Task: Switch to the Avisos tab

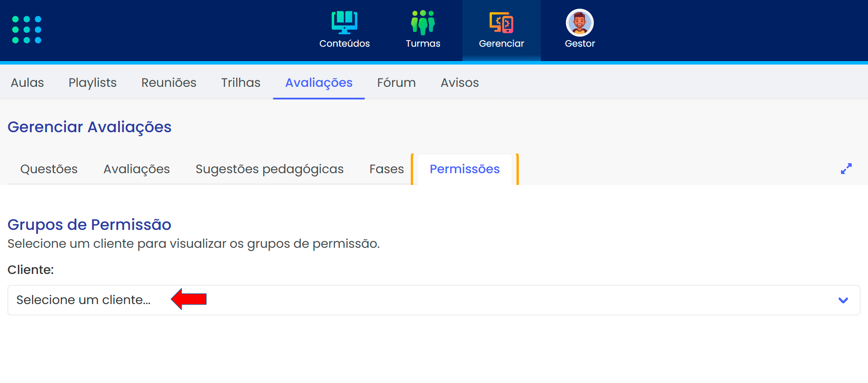Action: tap(459, 82)
